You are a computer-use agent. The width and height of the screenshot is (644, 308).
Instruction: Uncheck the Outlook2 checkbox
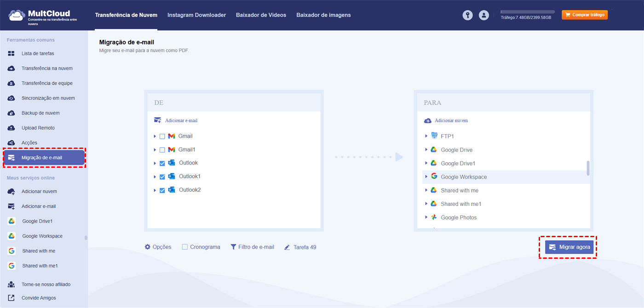pos(162,190)
